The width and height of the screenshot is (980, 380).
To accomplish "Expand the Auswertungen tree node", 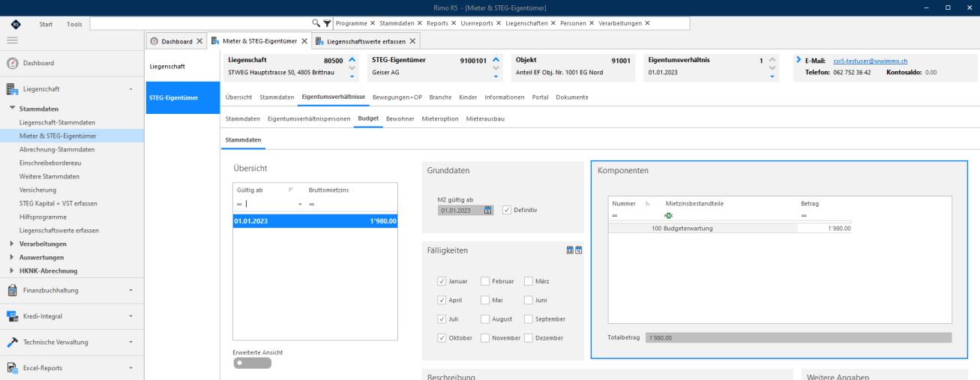I will (x=12, y=257).
